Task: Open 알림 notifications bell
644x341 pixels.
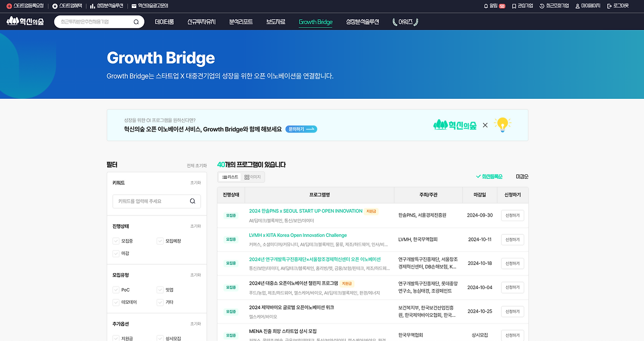Action: (494, 6)
